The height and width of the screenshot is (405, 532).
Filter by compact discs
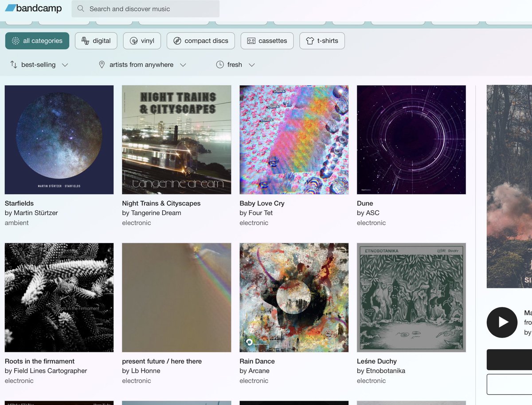click(x=201, y=41)
